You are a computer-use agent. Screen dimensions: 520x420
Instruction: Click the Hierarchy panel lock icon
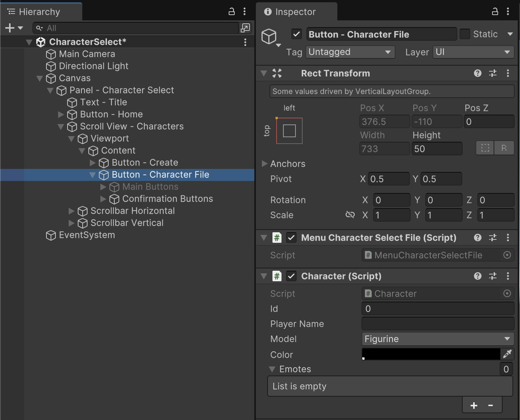tap(232, 12)
